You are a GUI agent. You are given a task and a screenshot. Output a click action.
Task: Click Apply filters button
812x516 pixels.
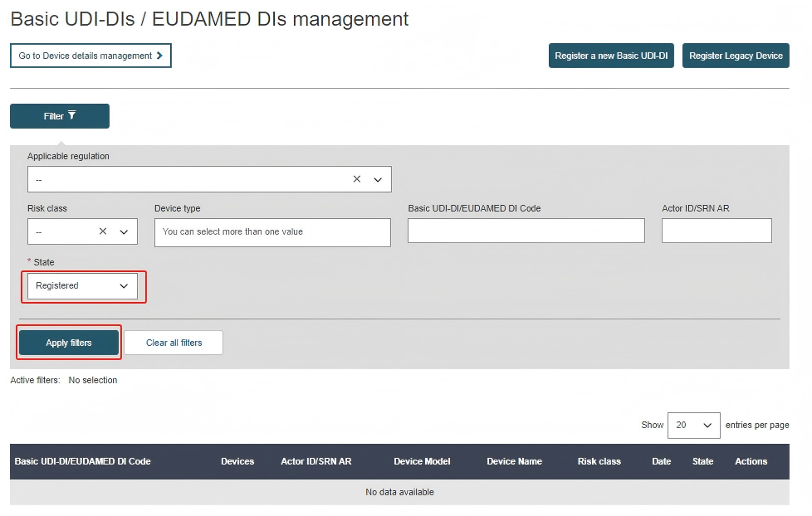tap(69, 343)
